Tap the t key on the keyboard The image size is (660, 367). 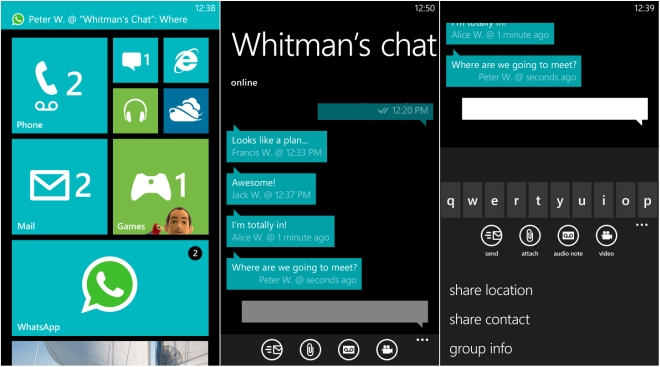click(538, 200)
